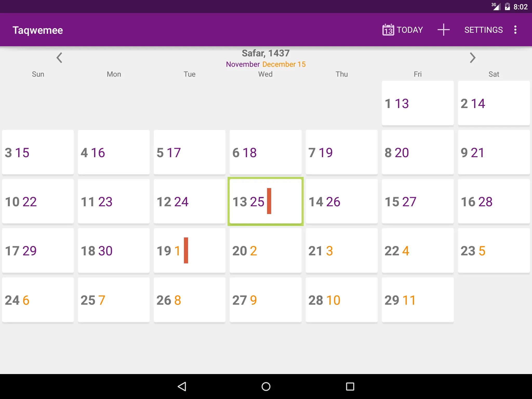Tap the Android back navigation button
532x399 pixels.
(182, 387)
